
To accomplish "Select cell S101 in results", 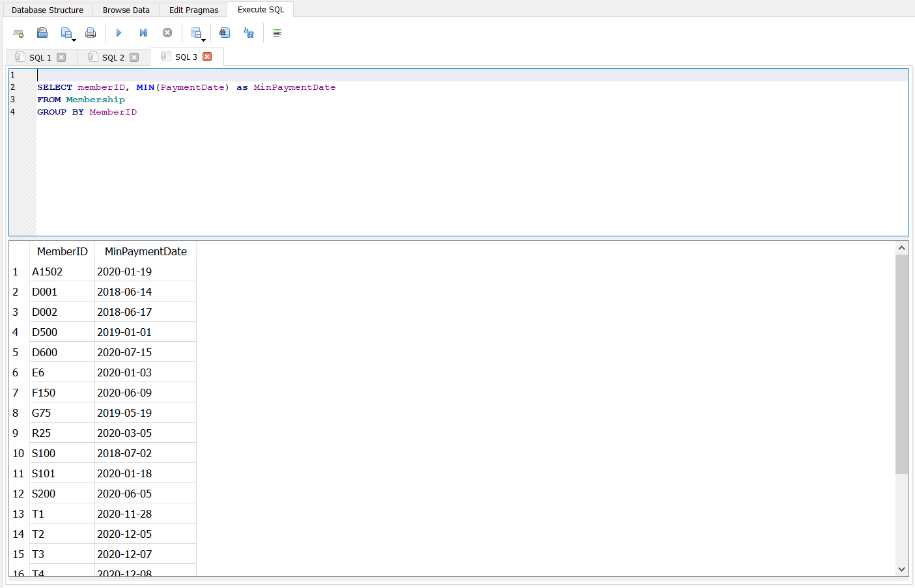I will pyautogui.click(x=62, y=473).
